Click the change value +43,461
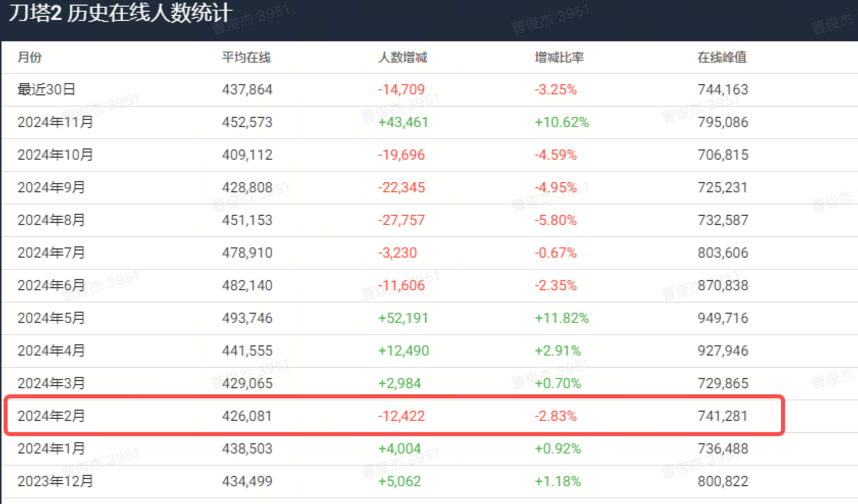The width and height of the screenshot is (858, 504). coord(403,122)
